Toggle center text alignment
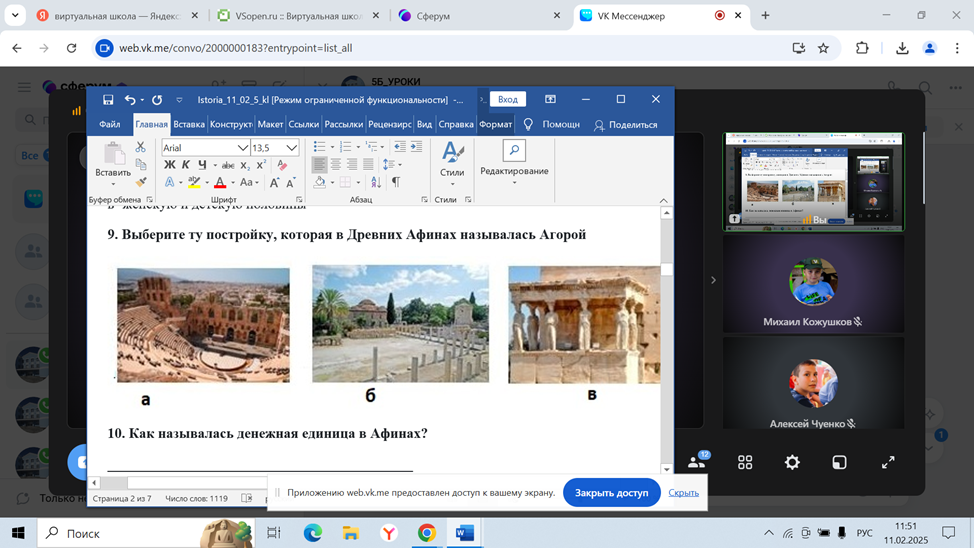Image resolution: width=974 pixels, height=548 pixels. [x=335, y=164]
